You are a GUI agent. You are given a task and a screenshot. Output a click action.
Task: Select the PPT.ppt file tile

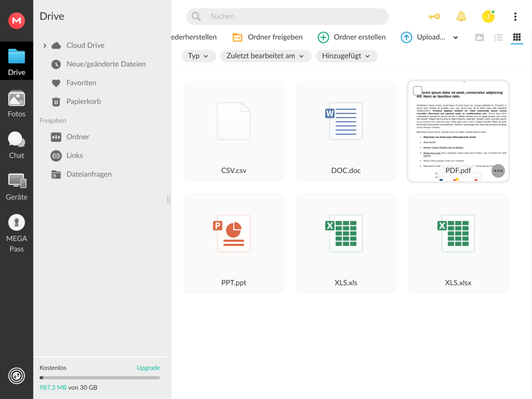coord(234,243)
